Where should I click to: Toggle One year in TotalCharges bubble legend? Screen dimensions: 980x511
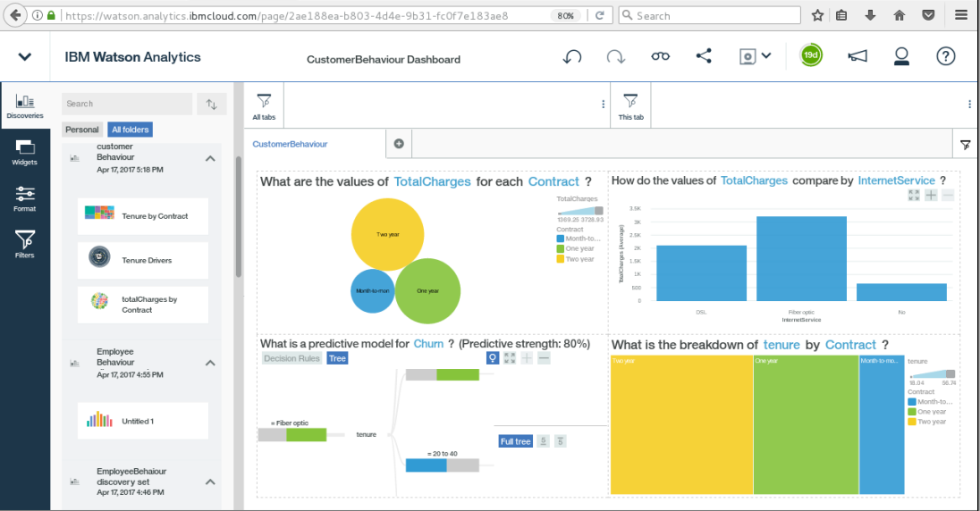pyautogui.click(x=575, y=248)
